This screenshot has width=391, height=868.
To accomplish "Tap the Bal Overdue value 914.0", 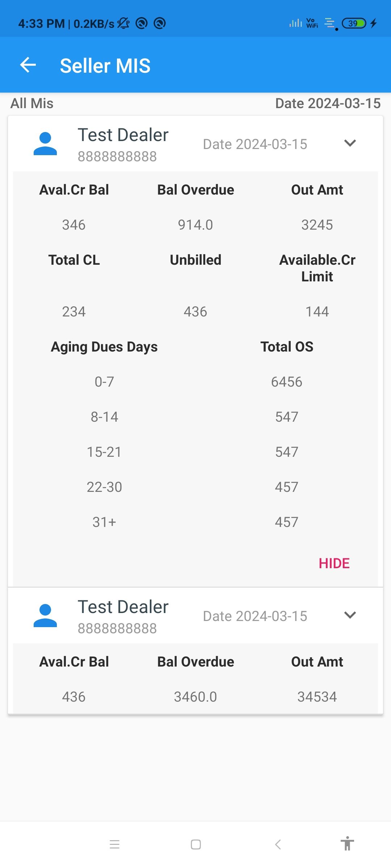I will click(195, 225).
